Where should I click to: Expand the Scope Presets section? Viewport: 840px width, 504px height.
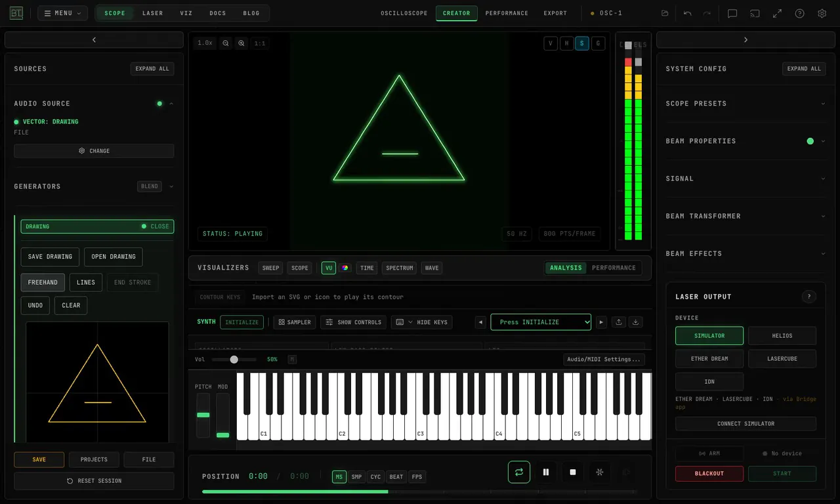click(x=745, y=104)
